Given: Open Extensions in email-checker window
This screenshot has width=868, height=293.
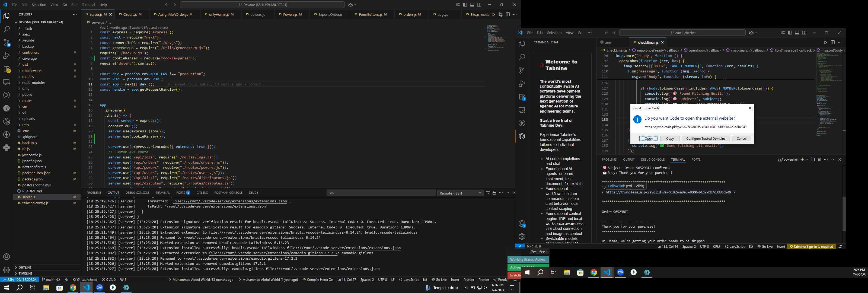Looking at the screenshot, I should (x=522, y=97).
